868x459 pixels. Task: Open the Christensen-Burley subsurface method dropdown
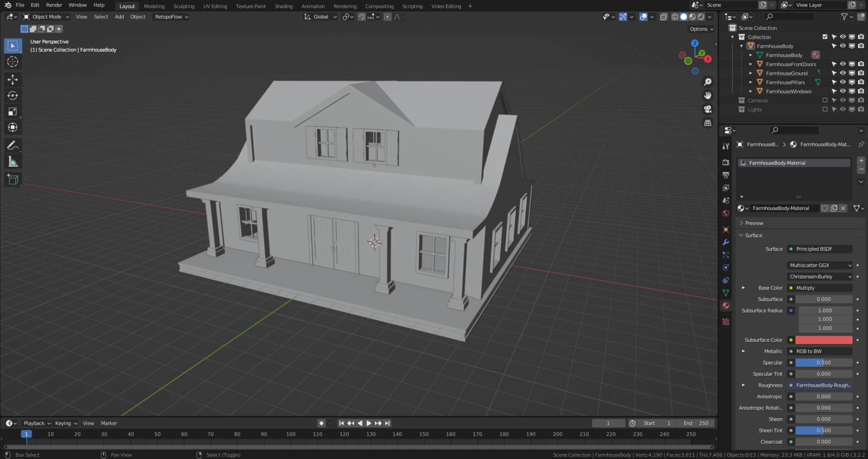(x=820, y=277)
